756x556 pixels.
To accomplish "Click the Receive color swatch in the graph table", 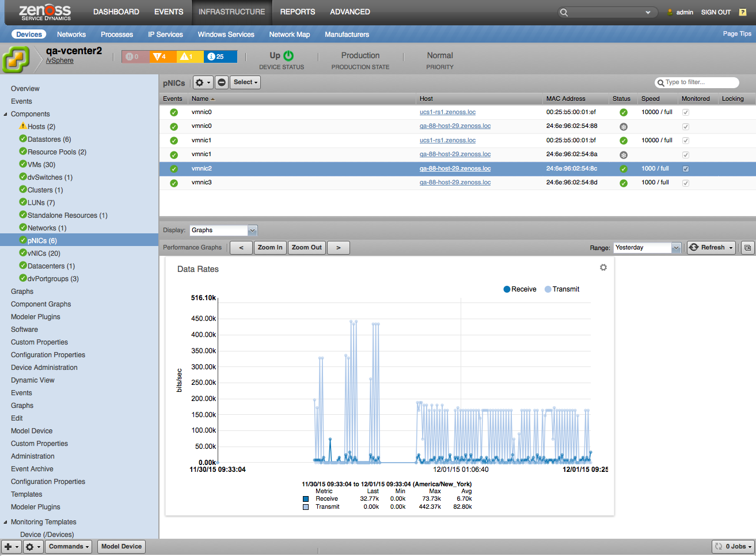I will [x=306, y=499].
